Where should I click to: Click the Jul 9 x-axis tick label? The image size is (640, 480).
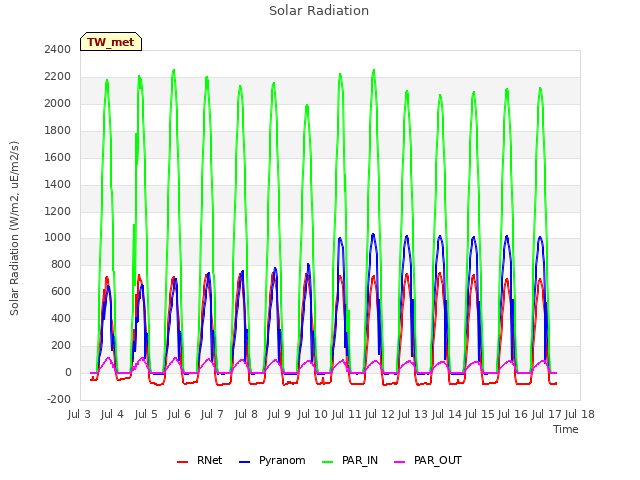tap(279, 414)
